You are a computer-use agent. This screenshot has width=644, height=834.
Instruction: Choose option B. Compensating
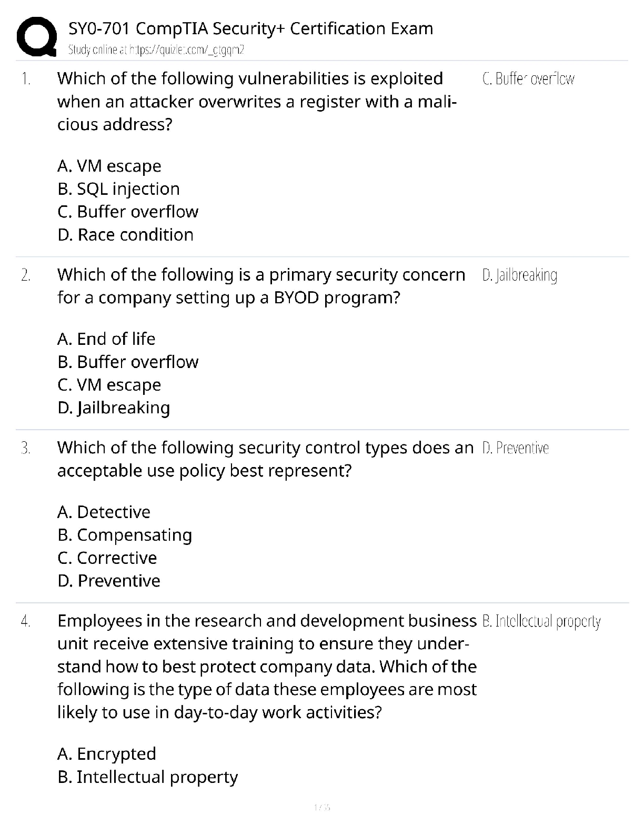click(125, 535)
